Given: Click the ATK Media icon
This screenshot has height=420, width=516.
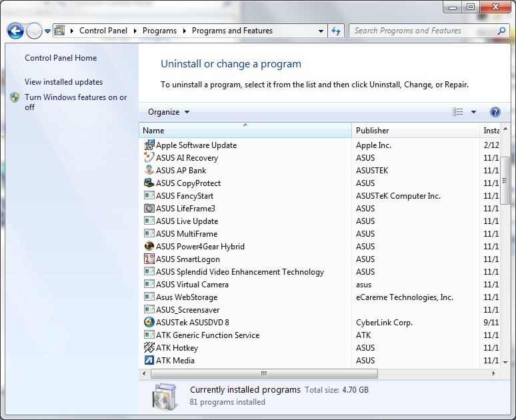Looking at the screenshot, I should (x=149, y=360).
